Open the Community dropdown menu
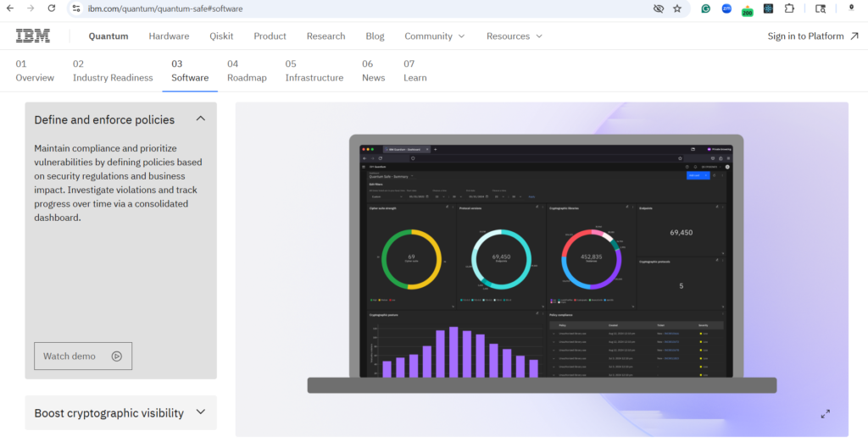 click(434, 36)
